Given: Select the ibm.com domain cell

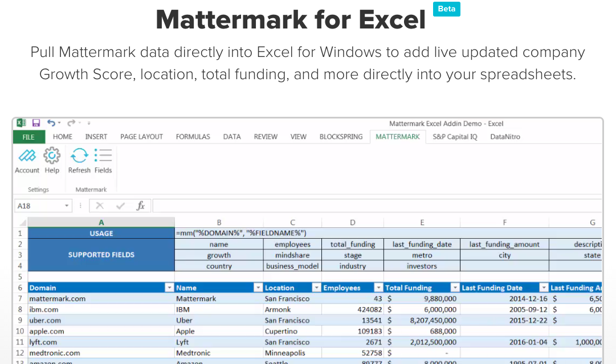Looking at the screenshot, I should coord(101,309).
